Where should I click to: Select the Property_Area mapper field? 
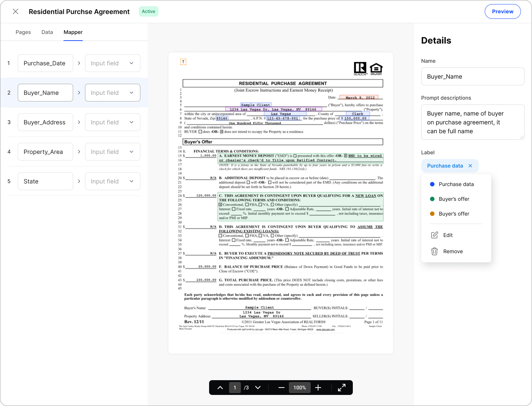tap(45, 152)
